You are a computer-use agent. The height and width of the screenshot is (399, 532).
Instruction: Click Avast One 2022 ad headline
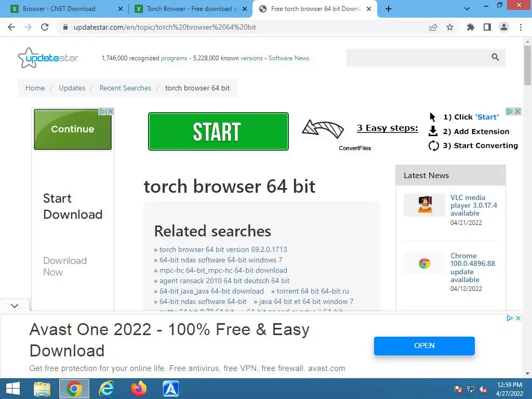coord(169,340)
